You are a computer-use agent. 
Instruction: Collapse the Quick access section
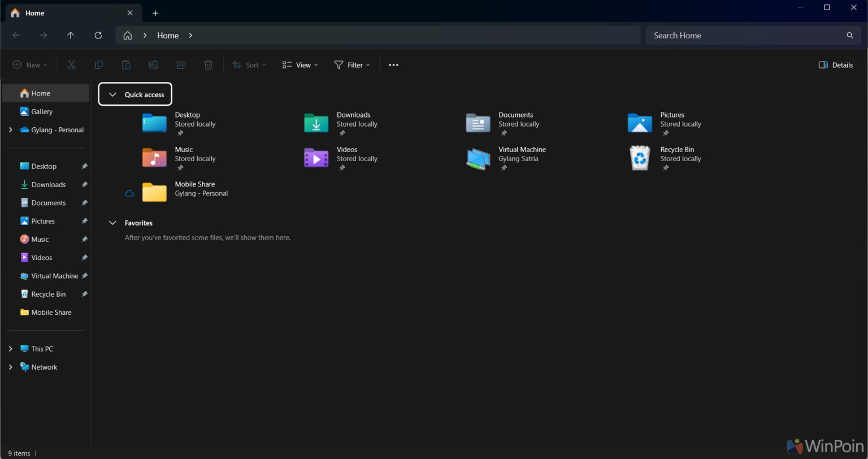click(x=112, y=94)
